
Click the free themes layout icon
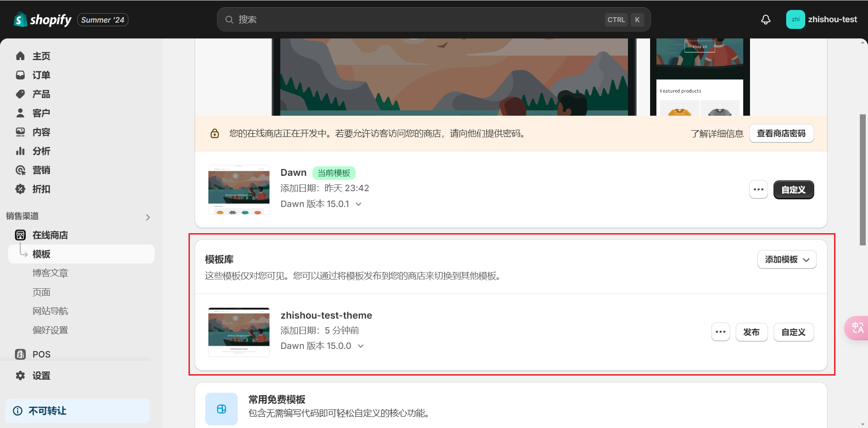pos(222,409)
